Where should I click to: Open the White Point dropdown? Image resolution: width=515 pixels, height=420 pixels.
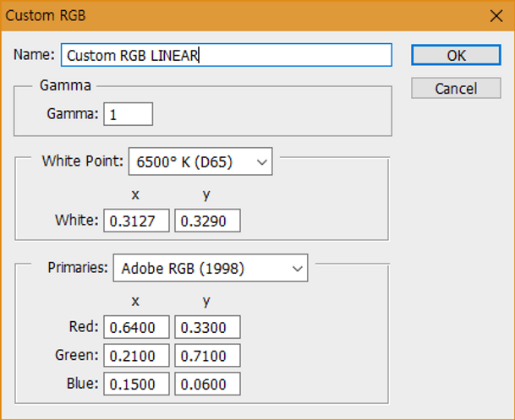pos(200,161)
